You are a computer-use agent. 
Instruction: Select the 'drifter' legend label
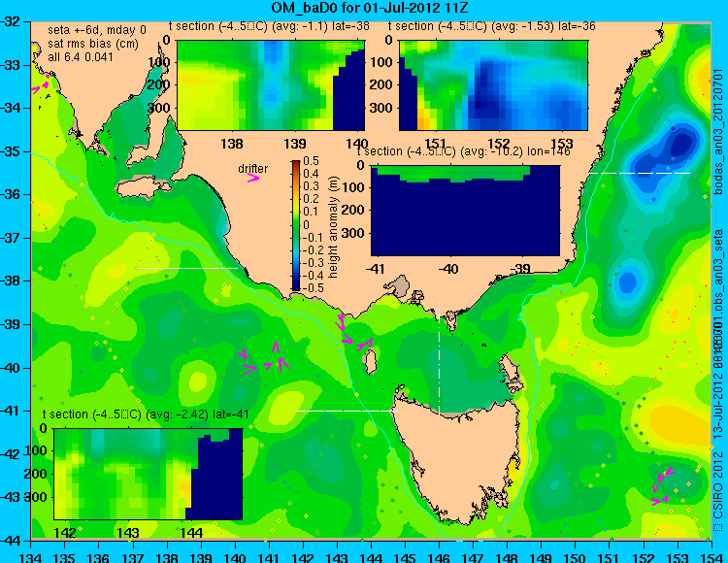[253, 169]
